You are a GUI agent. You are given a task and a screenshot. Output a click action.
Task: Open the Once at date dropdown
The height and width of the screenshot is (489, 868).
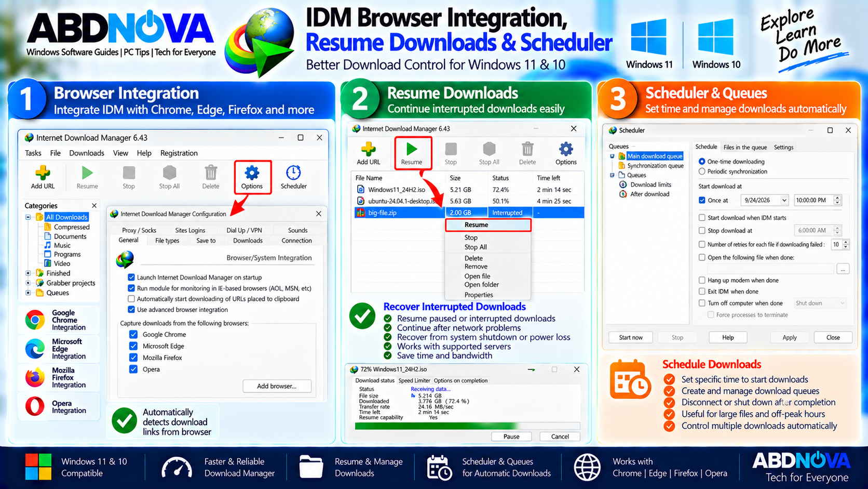[x=784, y=200]
